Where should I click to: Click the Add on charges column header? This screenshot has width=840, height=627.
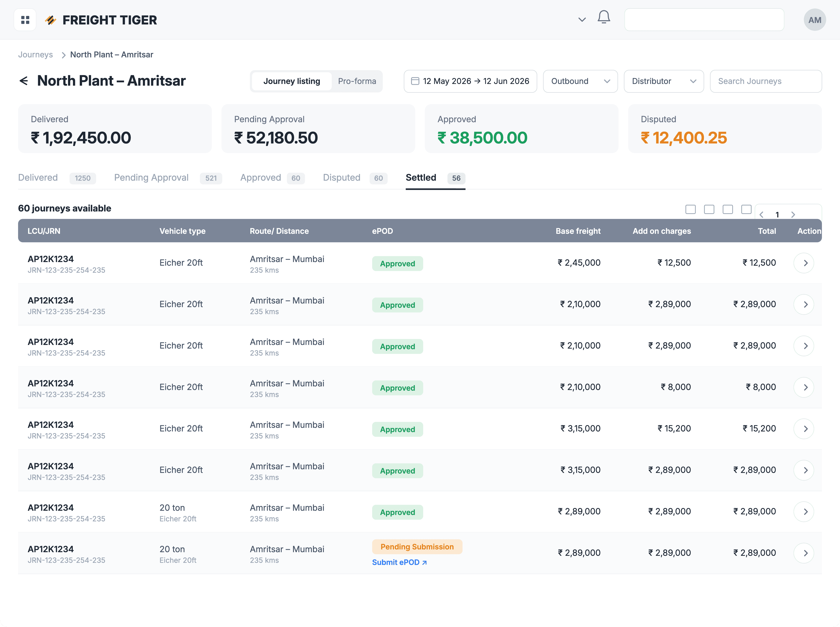(x=662, y=231)
